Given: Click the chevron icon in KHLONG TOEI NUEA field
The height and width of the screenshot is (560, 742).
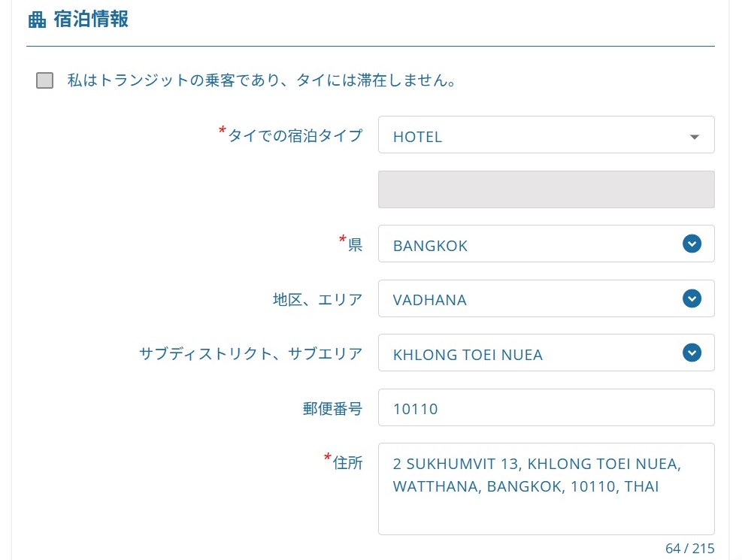Looking at the screenshot, I should [692, 353].
